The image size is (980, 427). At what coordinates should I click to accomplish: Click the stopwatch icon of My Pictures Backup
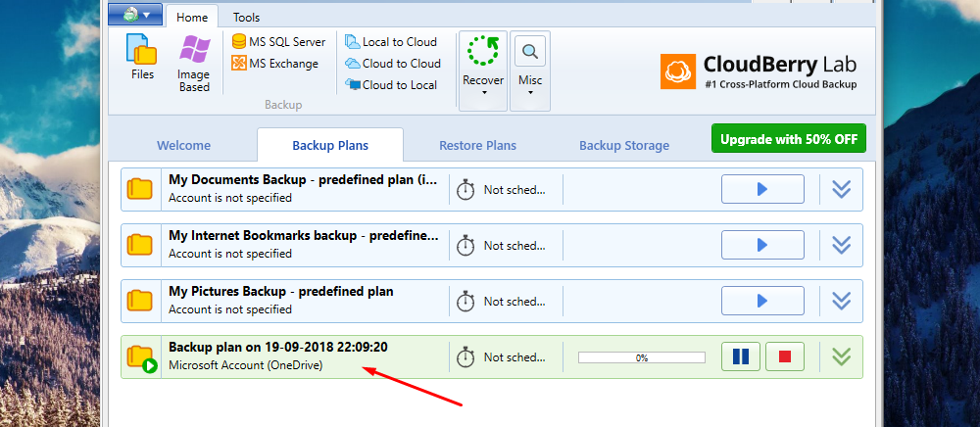point(465,301)
